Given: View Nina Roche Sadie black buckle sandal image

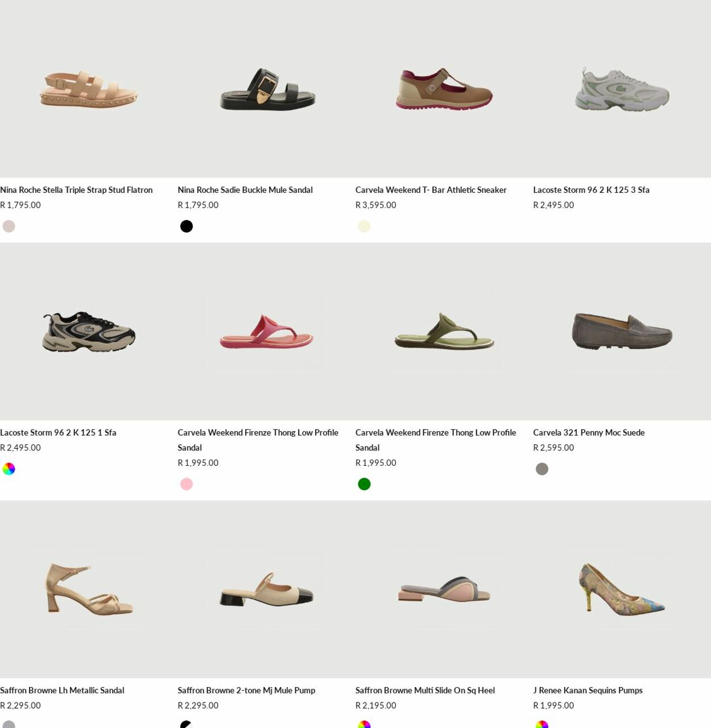Looking at the screenshot, I should (x=266, y=89).
